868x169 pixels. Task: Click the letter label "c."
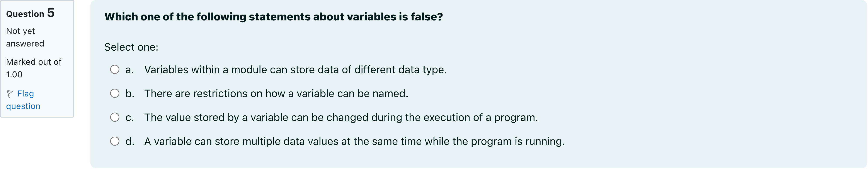tap(129, 117)
